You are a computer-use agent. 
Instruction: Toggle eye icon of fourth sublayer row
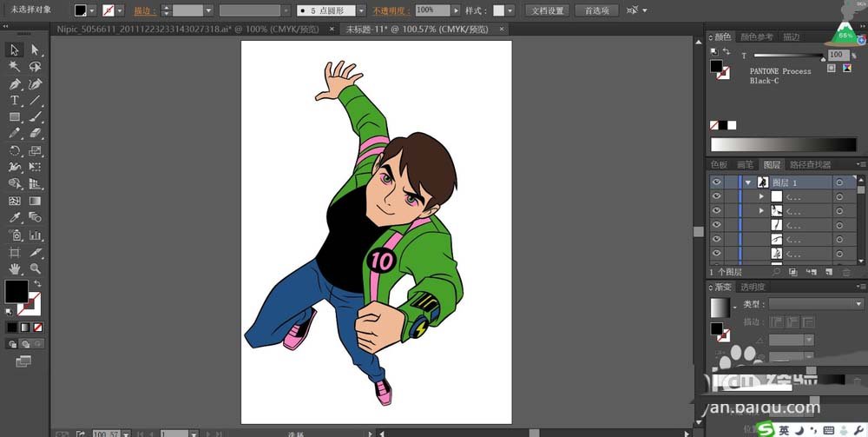(x=716, y=239)
